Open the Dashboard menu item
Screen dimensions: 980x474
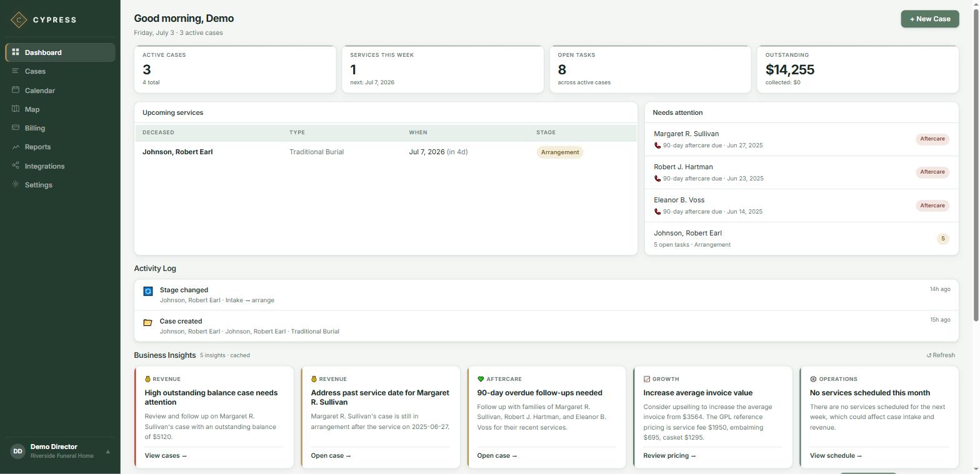coord(60,52)
